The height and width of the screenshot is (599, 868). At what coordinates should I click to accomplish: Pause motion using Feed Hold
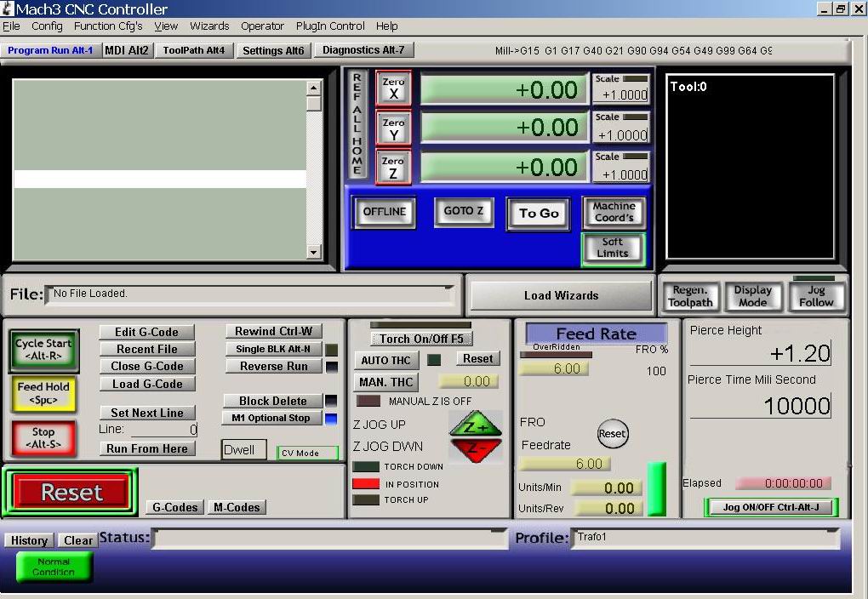click(x=43, y=394)
